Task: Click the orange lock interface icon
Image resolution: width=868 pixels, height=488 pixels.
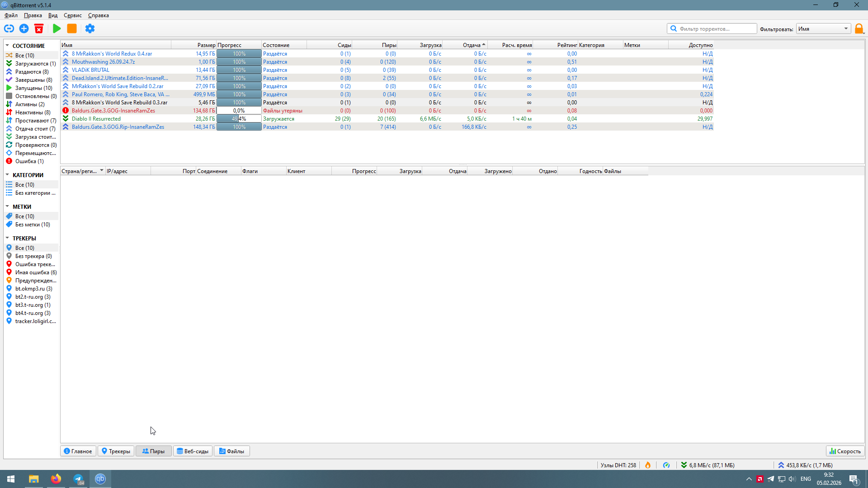Action: tap(859, 28)
